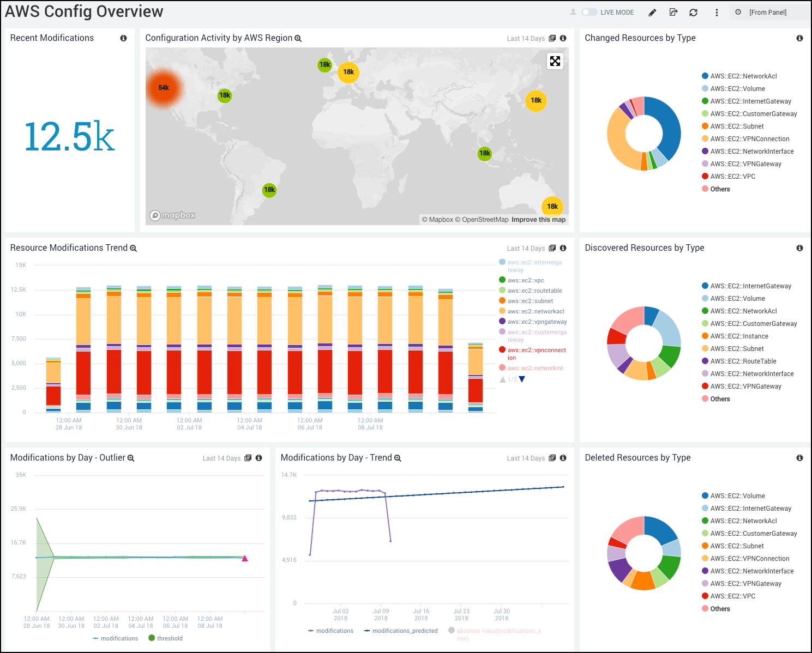Click the share dashboard icon

pos(673,12)
